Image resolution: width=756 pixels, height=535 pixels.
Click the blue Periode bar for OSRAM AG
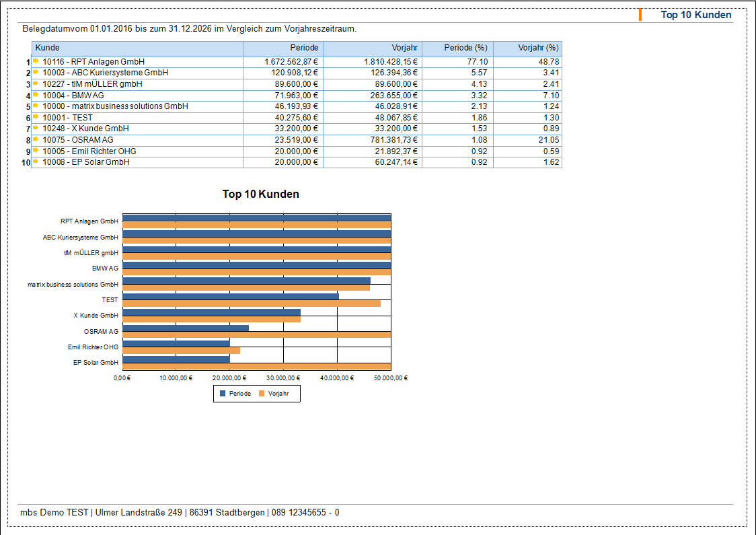[186, 328]
